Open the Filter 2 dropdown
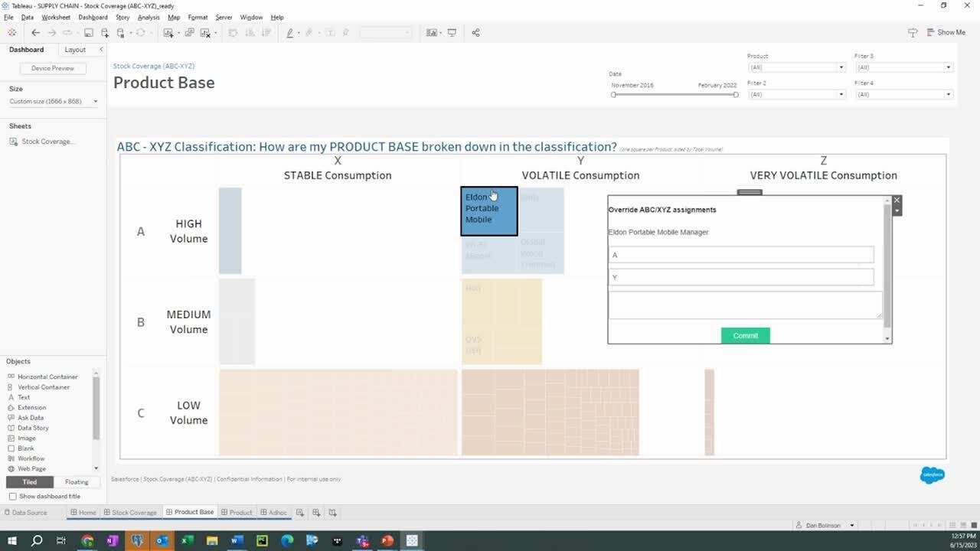The width and height of the screenshot is (980, 551). (796, 94)
